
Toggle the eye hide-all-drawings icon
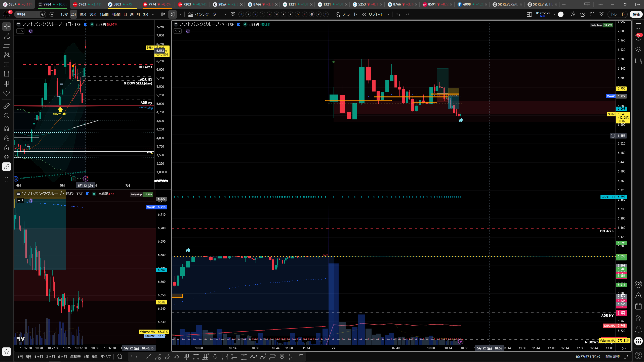tap(7, 157)
